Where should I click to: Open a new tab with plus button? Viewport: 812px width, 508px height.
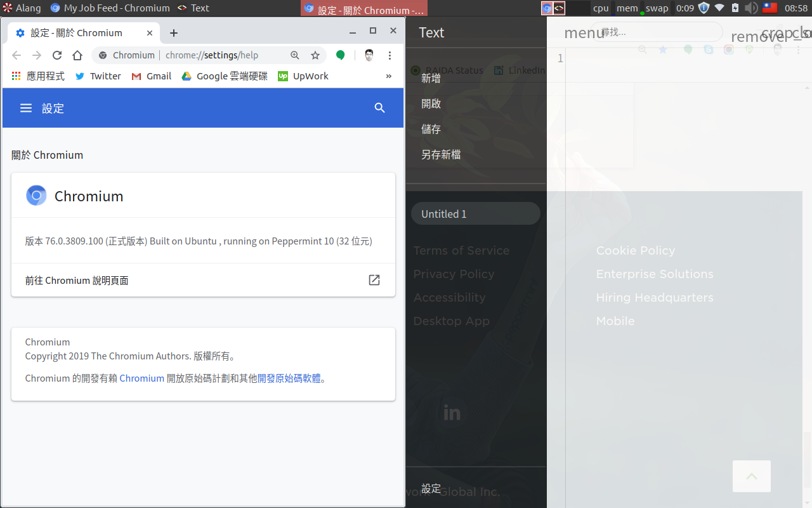click(174, 33)
